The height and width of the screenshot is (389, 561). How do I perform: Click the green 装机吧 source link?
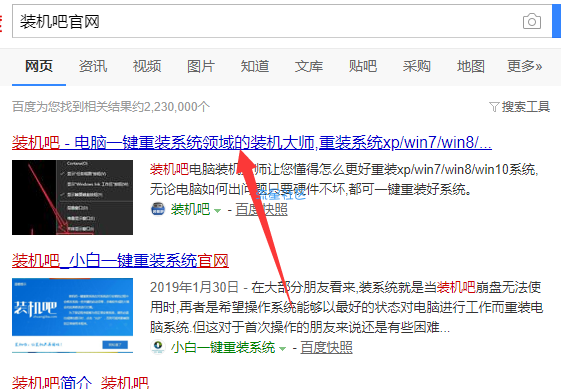coord(190,209)
